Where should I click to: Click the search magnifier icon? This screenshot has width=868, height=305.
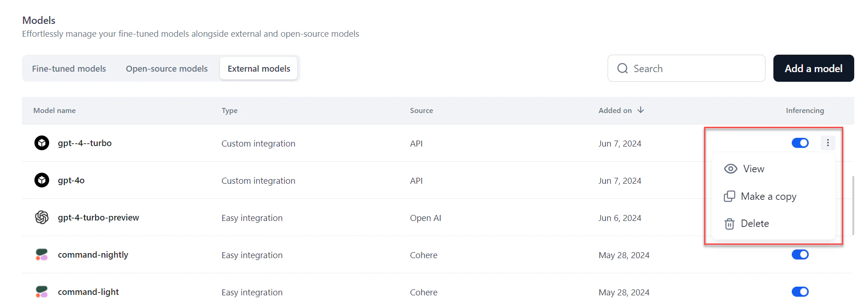[x=622, y=68]
